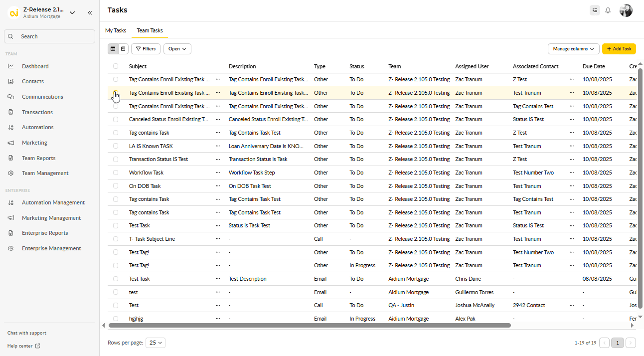Click the Add Task button
This screenshot has height=356, width=644.
pos(619,49)
